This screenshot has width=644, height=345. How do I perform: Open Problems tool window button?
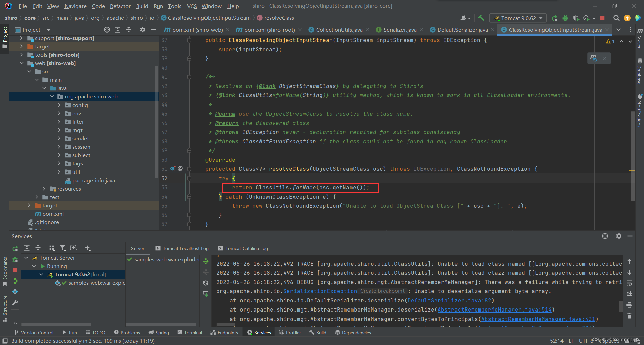pos(127,333)
